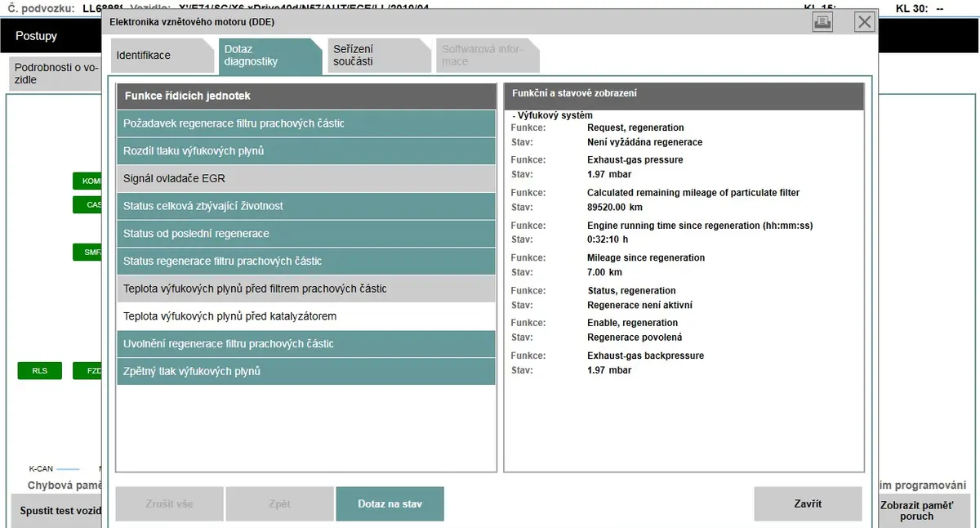Select Požadavek regenerace filtru prachových částic
The height and width of the screenshot is (528, 980).
coord(306,123)
